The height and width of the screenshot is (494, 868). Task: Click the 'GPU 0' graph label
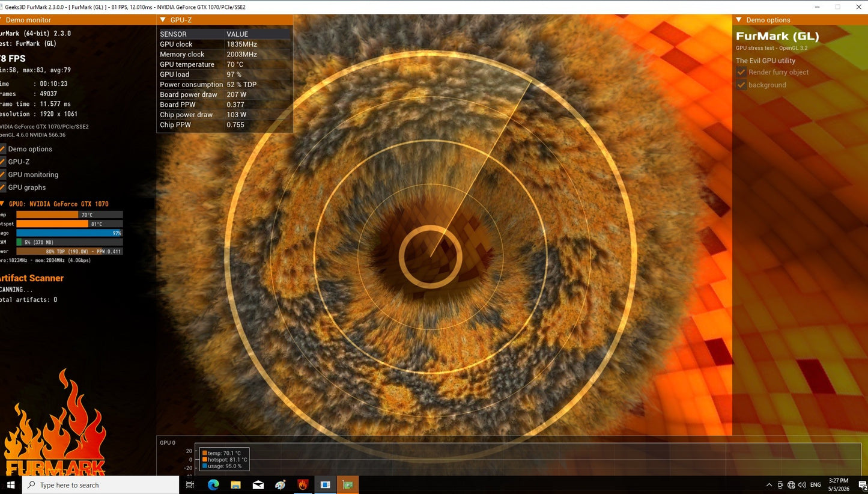tap(168, 443)
